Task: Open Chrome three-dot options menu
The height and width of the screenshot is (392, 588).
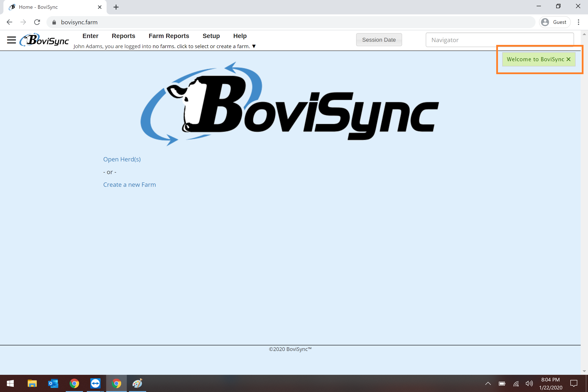Action: [578, 22]
